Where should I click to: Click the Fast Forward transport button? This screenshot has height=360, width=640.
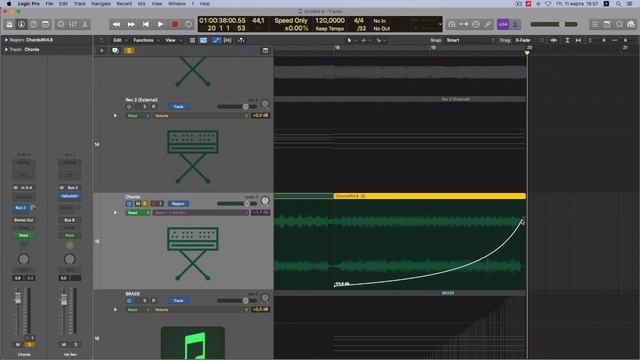tap(131, 24)
